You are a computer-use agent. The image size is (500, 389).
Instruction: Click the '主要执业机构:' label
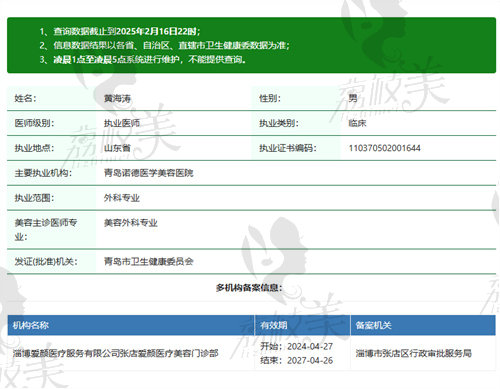43,173
